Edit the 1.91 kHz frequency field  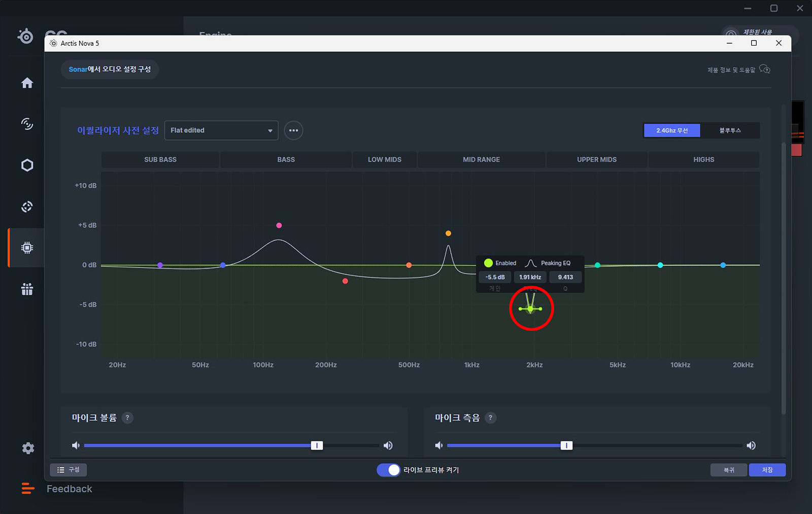(530, 277)
